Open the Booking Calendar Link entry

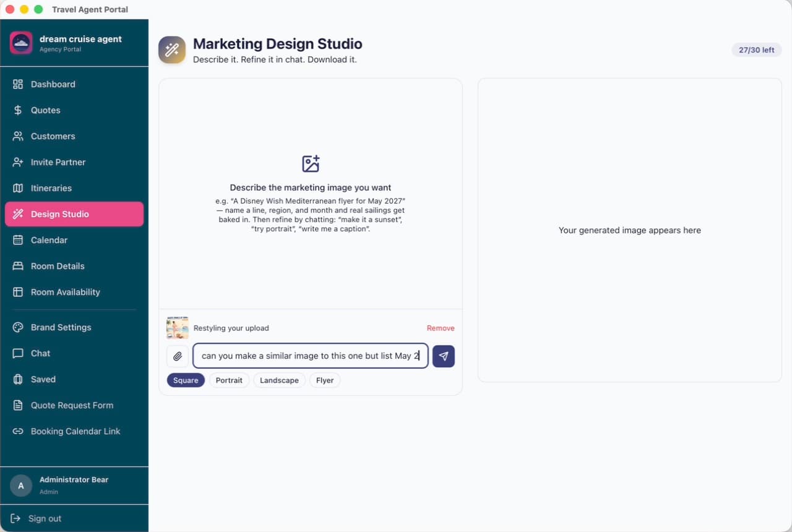(74, 431)
